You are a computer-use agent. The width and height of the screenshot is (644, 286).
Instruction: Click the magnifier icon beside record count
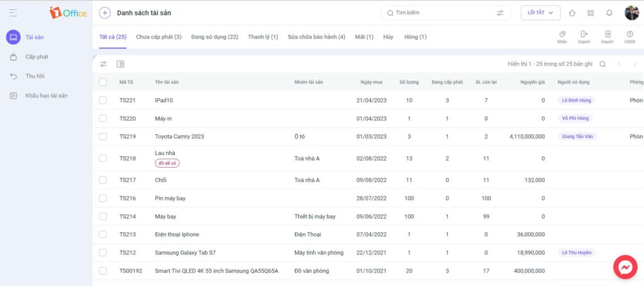(x=602, y=64)
